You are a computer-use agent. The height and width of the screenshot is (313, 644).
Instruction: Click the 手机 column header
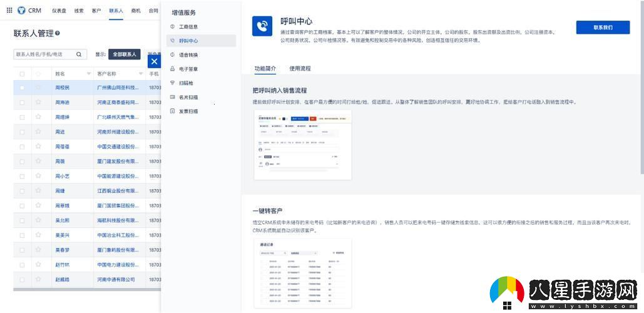tap(154, 74)
